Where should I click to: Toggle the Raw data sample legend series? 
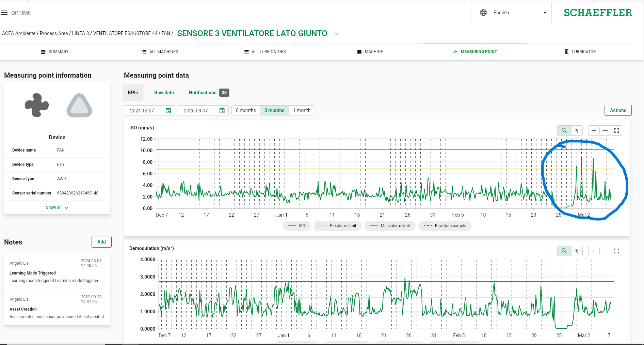click(445, 226)
